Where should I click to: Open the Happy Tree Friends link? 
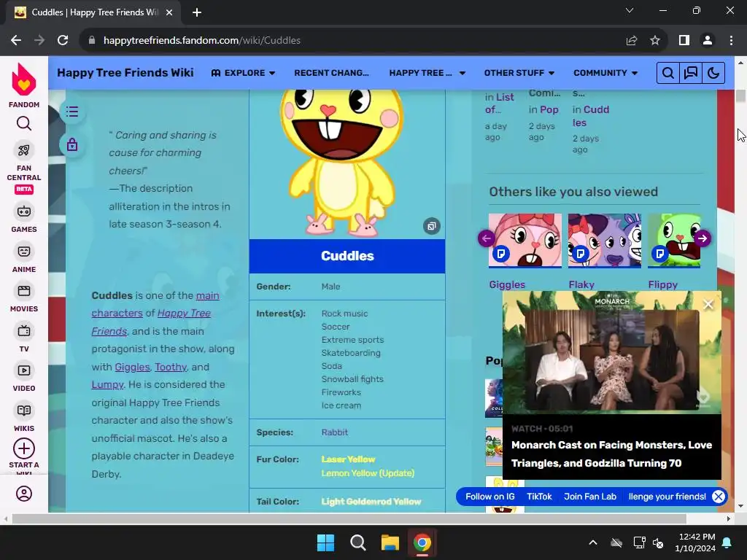(151, 322)
